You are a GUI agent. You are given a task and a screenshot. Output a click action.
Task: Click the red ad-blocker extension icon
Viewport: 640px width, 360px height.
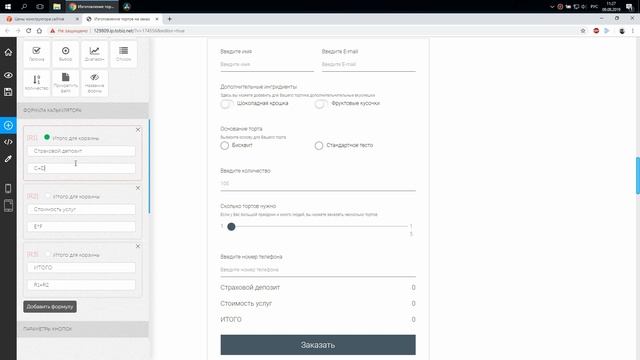596,31
